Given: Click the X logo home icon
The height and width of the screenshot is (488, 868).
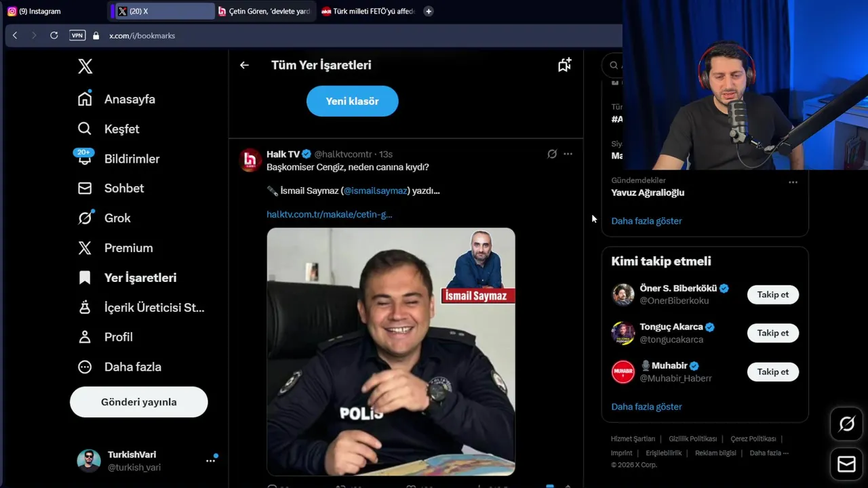Looking at the screenshot, I should (85, 66).
